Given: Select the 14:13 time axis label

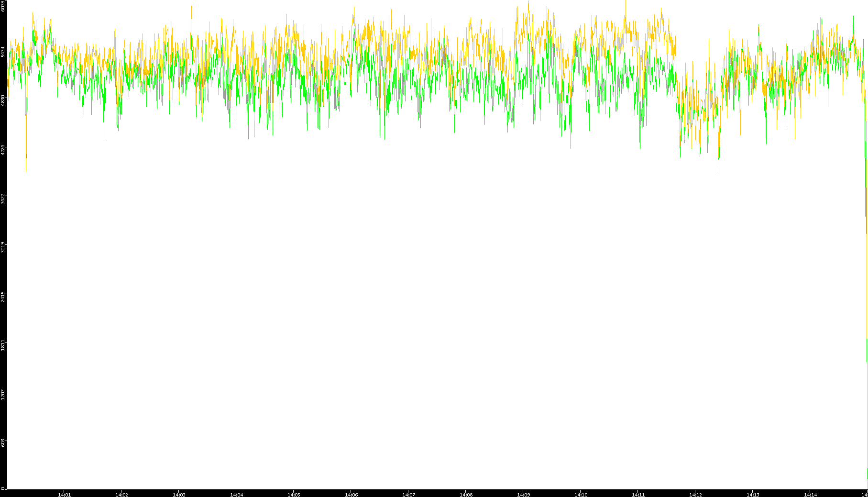Looking at the screenshot, I should click(x=753, y=495).
